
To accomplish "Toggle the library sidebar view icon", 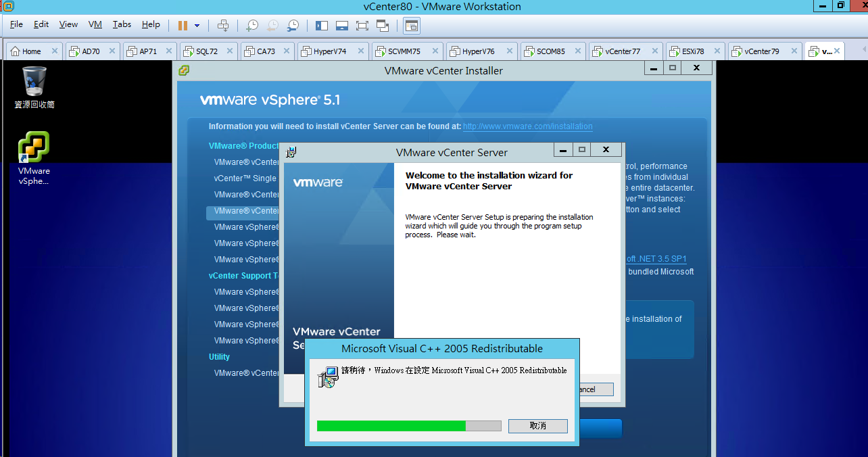I will pos(322,25).
